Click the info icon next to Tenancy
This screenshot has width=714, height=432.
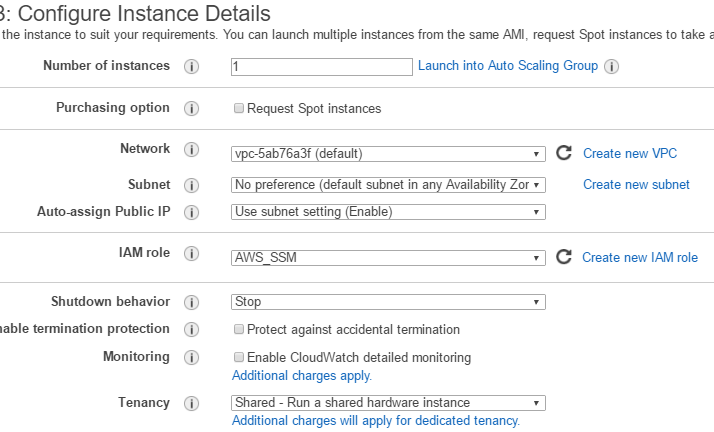pyautogui.click(x=192, y=403)
